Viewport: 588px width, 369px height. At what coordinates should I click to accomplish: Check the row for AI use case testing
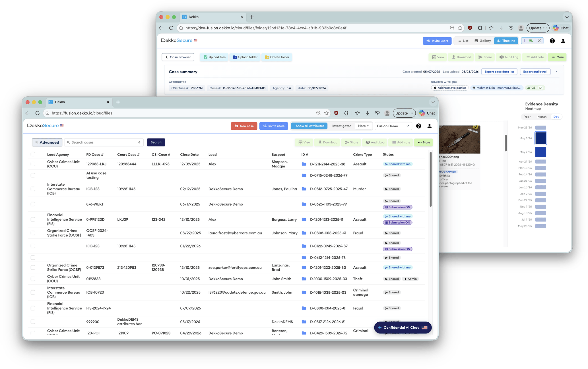[x=33, y=175]
